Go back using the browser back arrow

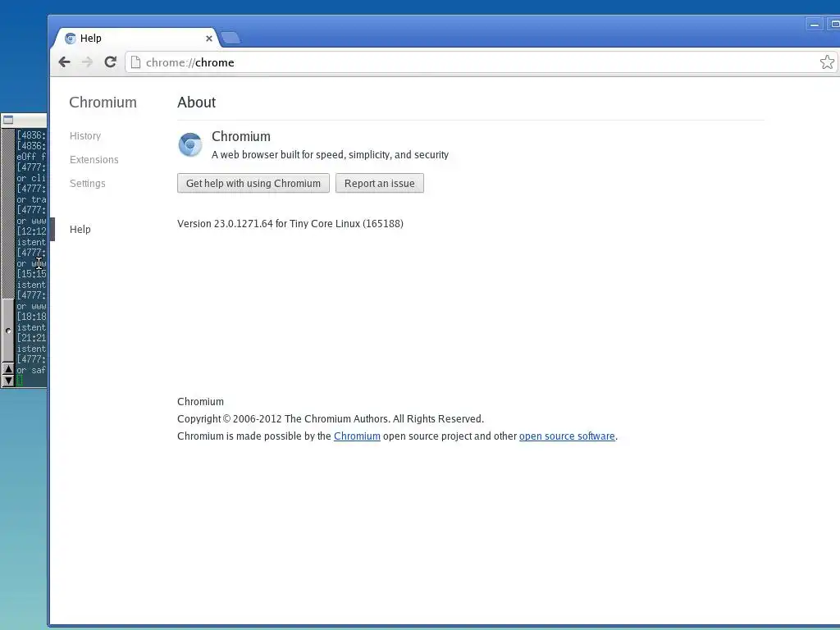click(64, 62)
